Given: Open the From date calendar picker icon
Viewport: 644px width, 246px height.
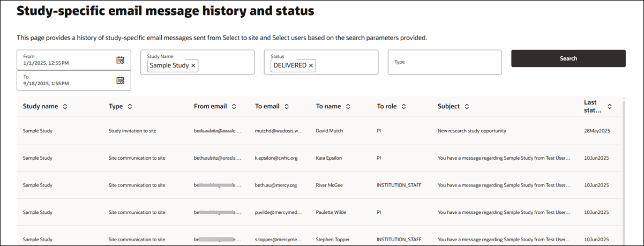Looking at the screenshot, I should [121, 60].
